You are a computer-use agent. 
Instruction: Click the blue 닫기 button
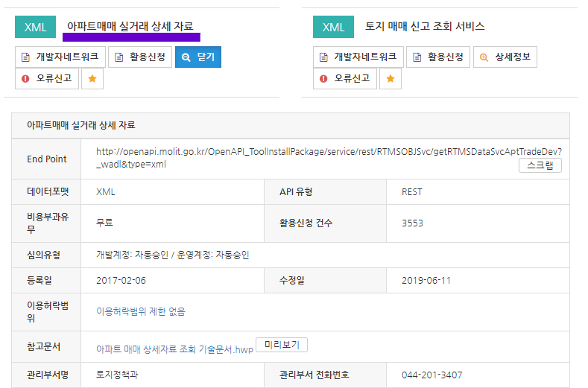[198, 57]
